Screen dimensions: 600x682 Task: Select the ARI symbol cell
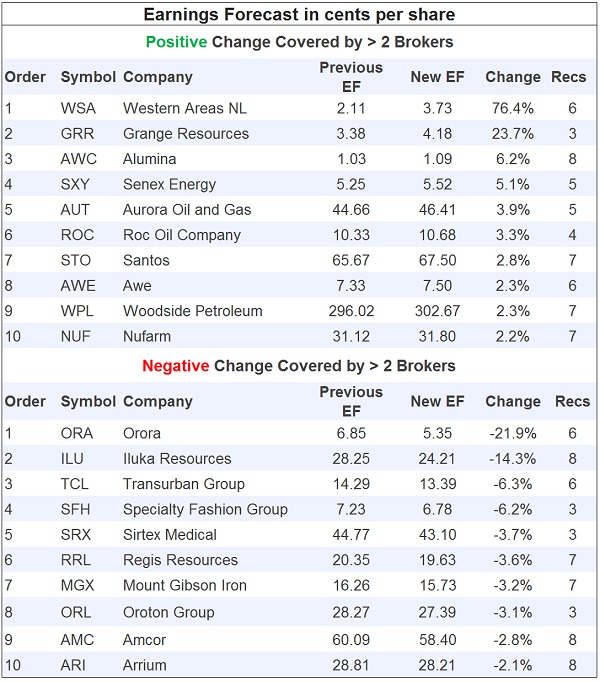[73, 665]
